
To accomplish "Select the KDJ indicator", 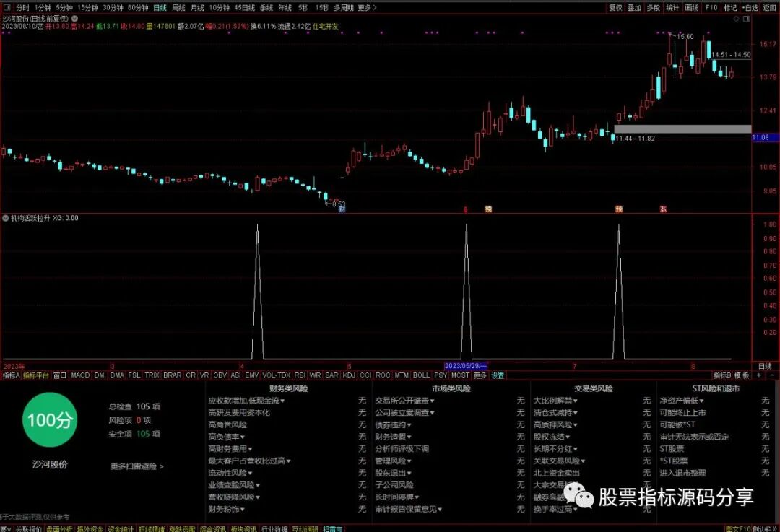I will [x=349, y=375].
